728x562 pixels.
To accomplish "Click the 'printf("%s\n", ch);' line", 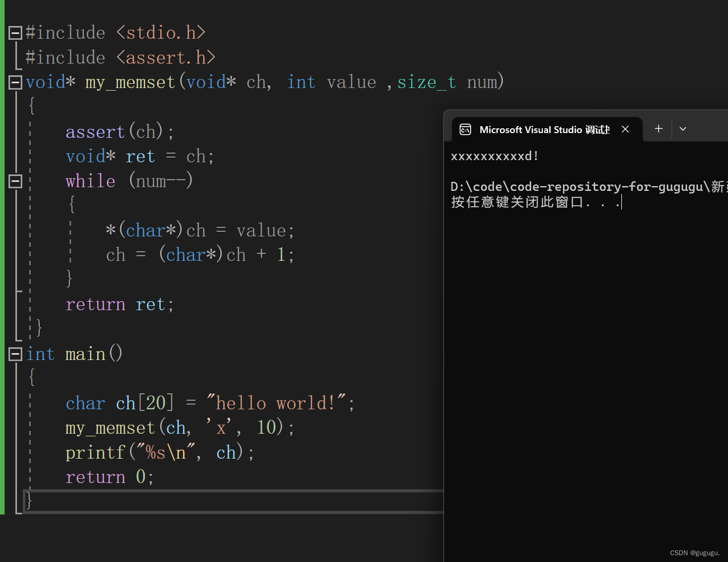I will pos(160,452).
